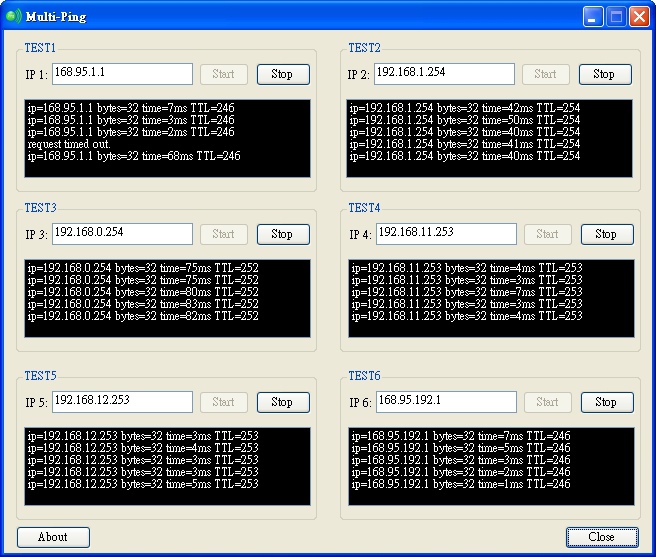
Task: Click the Multi-Ping title bar text
Action: click(56, 17)
